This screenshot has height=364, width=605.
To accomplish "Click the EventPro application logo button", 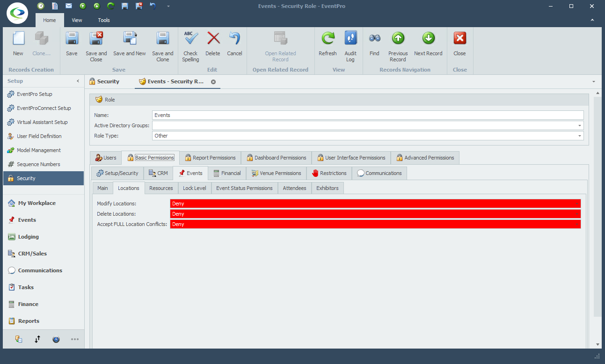I will [x=17, y=13].
